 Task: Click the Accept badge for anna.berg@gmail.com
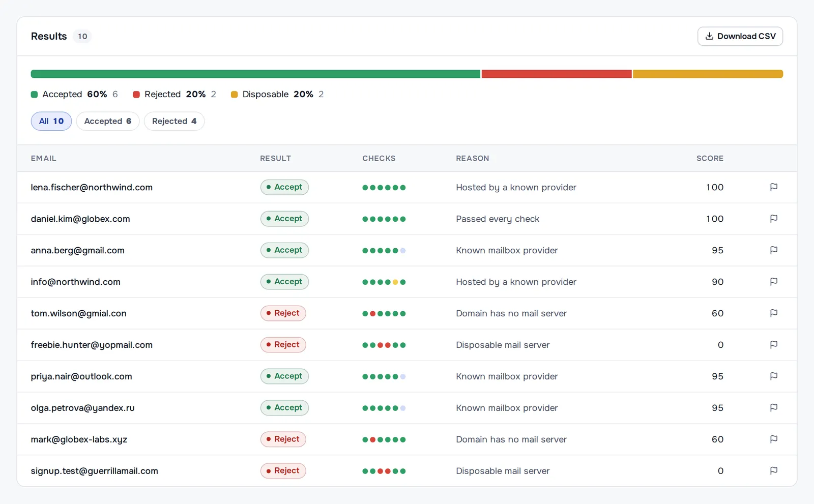pos(284,250)
